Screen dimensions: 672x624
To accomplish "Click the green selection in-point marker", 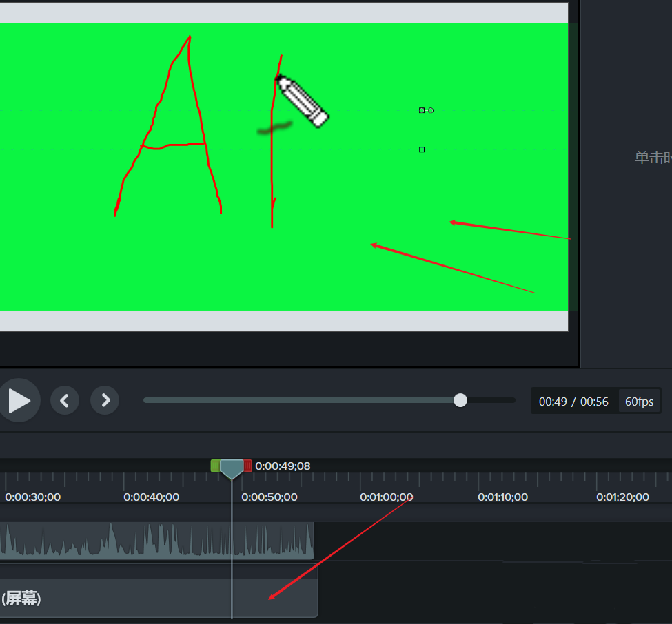I will click(x=215, y=466).
